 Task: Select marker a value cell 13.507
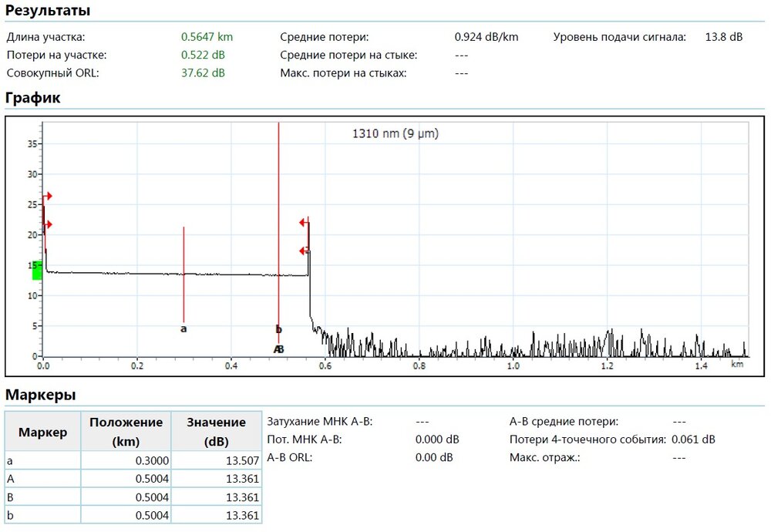[216, 460]
